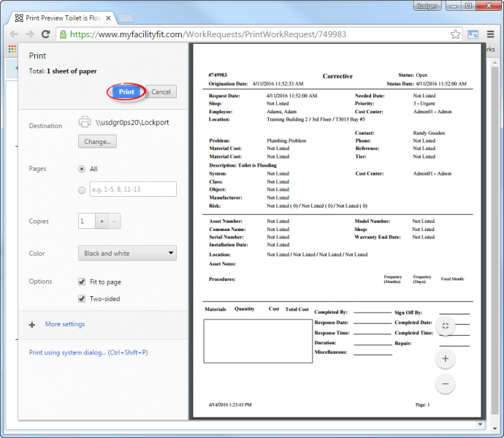Click work request number #749983
The width and height of the screenshot is (504, 438).
(218, 75)
